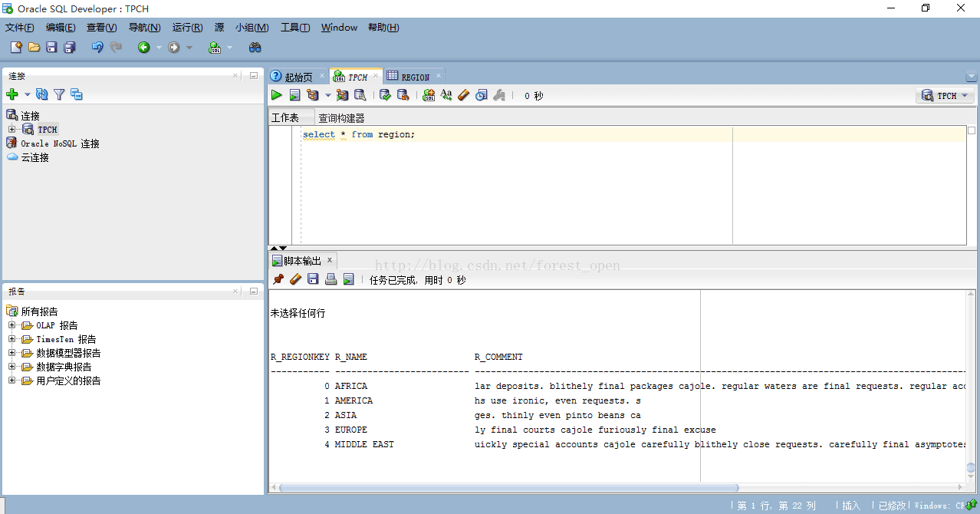Viewport: 980px width, 514px height.
Task: Expand the TPCH connection node
Action: (12, 130)
